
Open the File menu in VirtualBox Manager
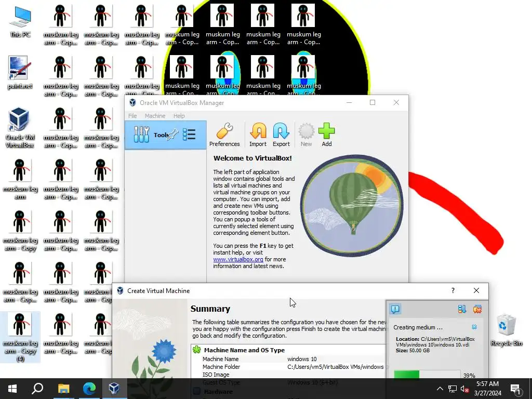click(x=132, y=116)
